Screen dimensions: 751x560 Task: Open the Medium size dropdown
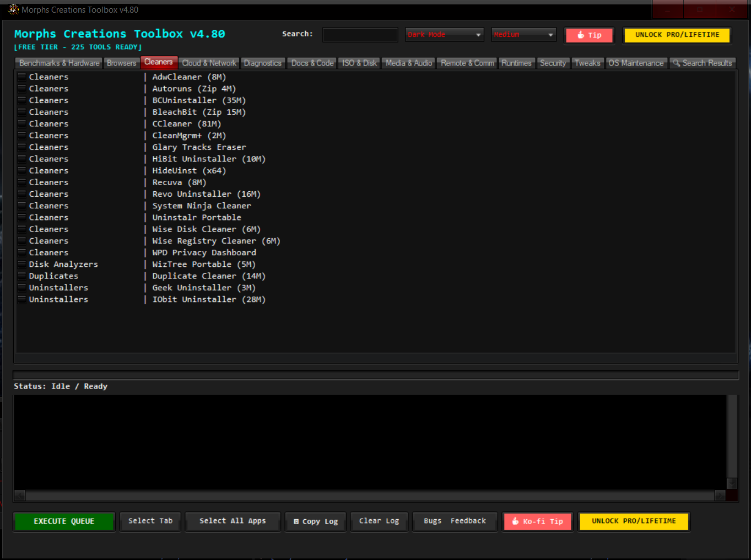pyautogui.click(x=523, y=35)
